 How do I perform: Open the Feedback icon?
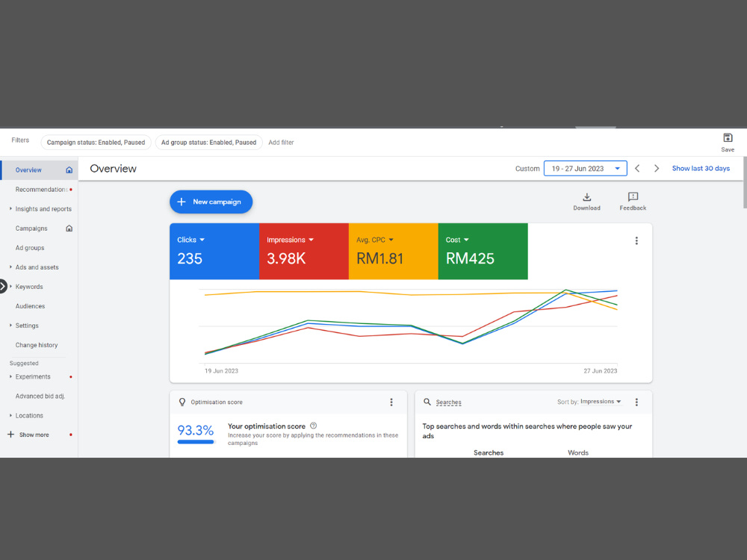click(x=633, y=197)
